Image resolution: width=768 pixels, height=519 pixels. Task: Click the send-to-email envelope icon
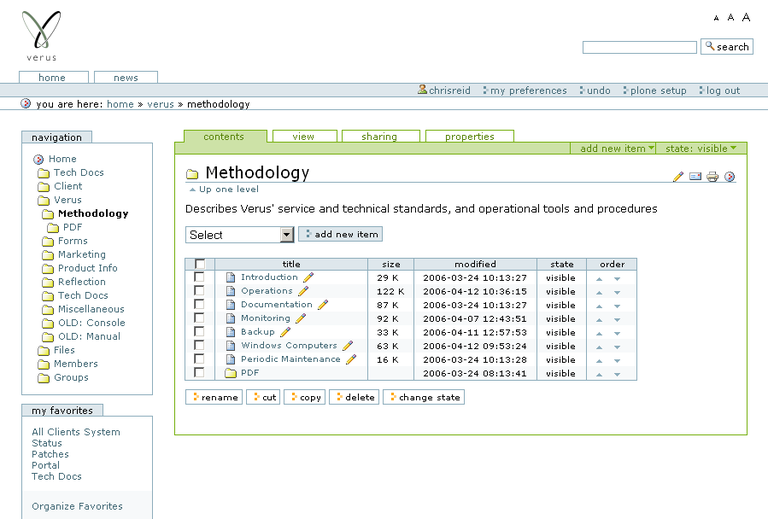tap(695, 177)
